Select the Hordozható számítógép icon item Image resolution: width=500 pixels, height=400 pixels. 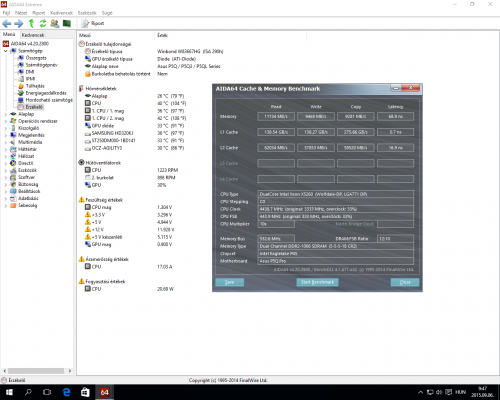[x=21, y=100]
